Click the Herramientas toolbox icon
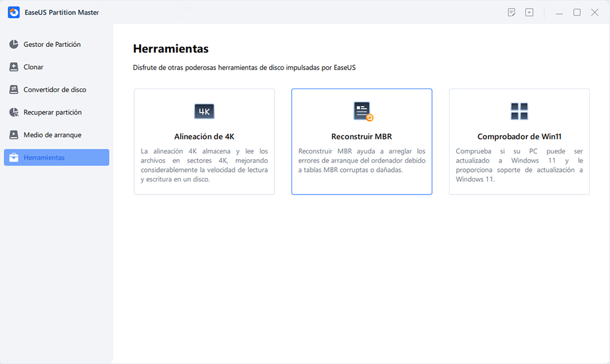This screenshot has width=610, height=364. tap(13, 157)
